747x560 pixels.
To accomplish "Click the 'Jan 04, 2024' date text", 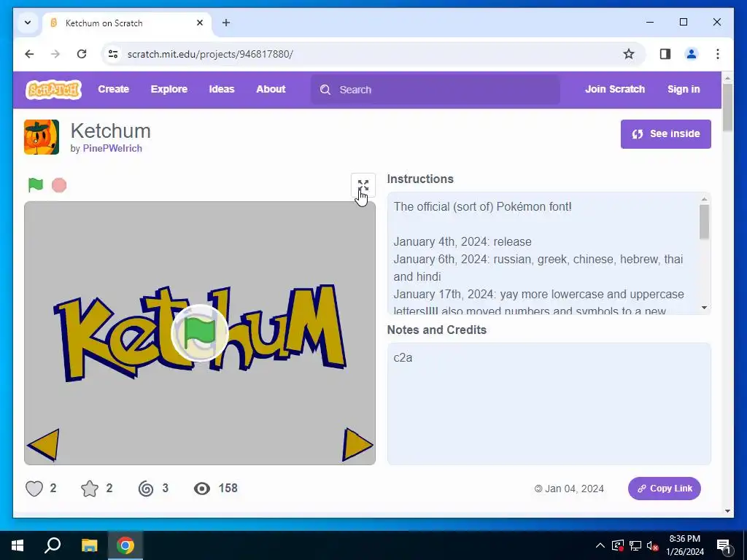I will point(574,489).
